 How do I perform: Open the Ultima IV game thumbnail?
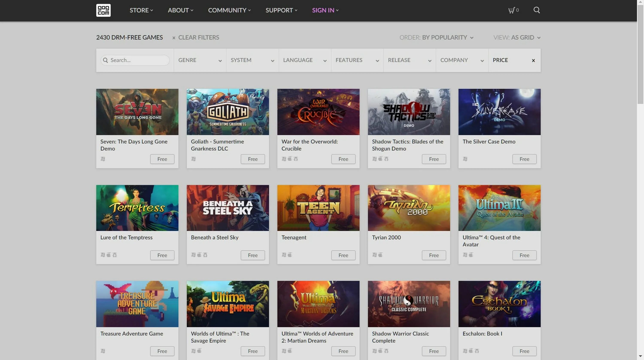499,208
